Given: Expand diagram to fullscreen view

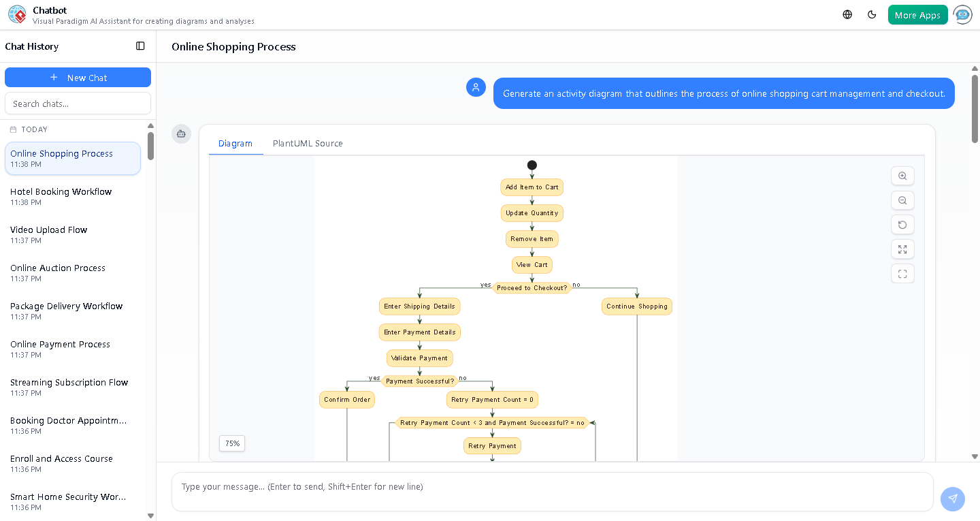Looking at the screenshot, I should point(902,249).
